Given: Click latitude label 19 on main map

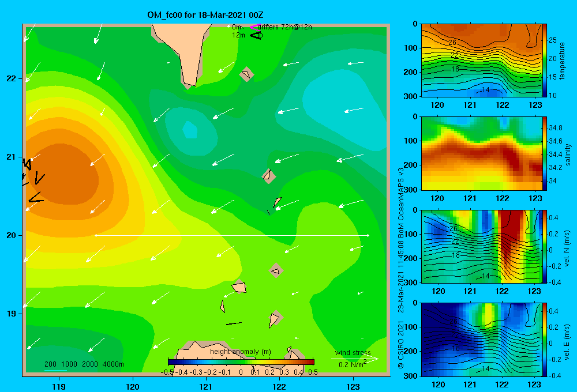Looking at the screenshot, I should tap(12, 314).
